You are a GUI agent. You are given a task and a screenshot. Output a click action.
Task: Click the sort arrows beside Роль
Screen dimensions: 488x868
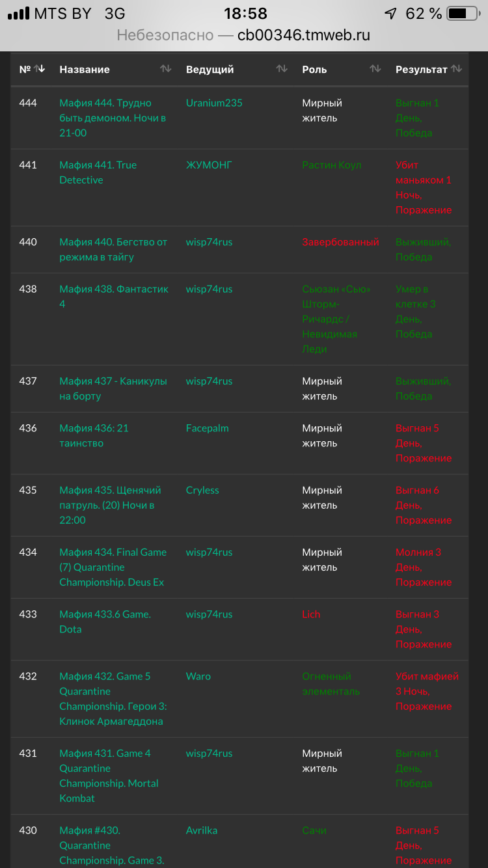click(375, 69)
